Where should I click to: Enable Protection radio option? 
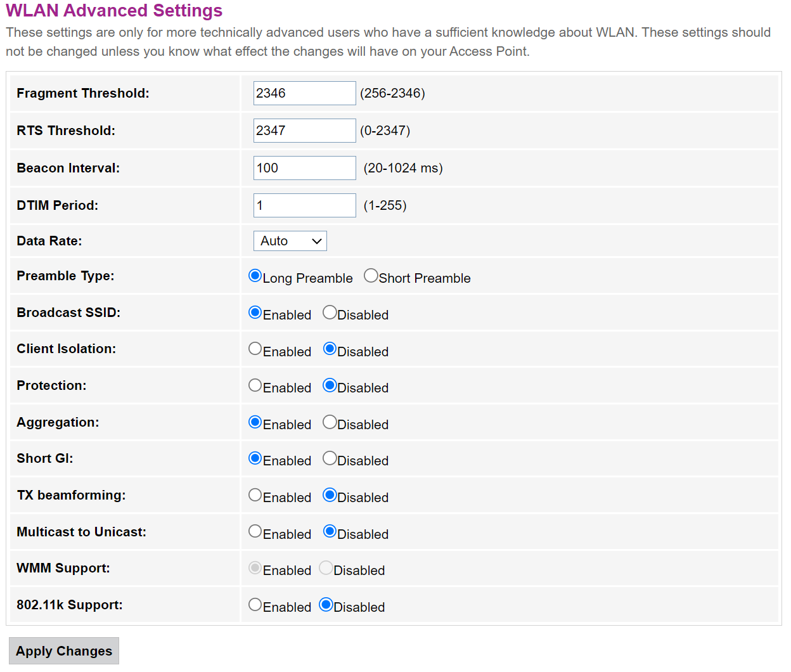[x=255, y=385]
